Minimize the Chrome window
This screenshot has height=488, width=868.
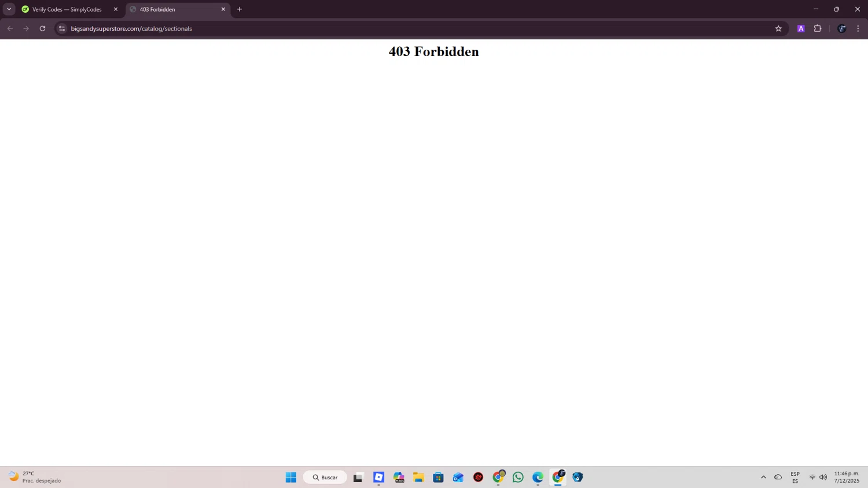816,9
